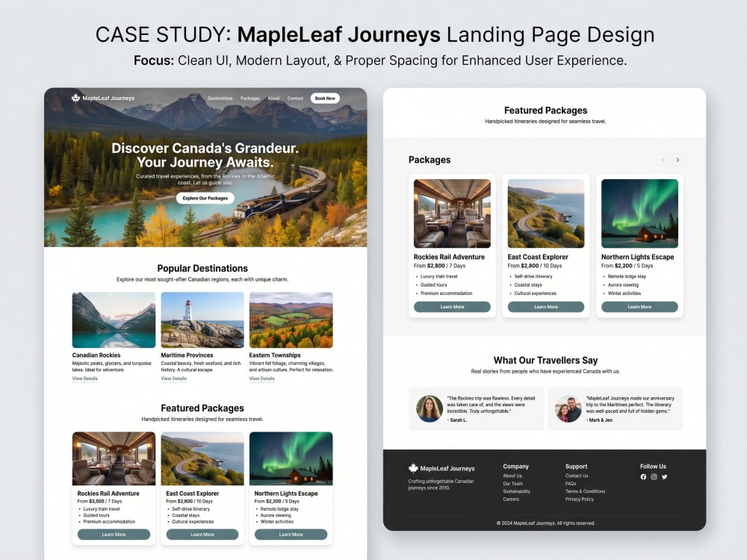Click Learn More on left-page Northern Lights Escape
This screenshot has width=747, height=560.
tap(291, 535)
